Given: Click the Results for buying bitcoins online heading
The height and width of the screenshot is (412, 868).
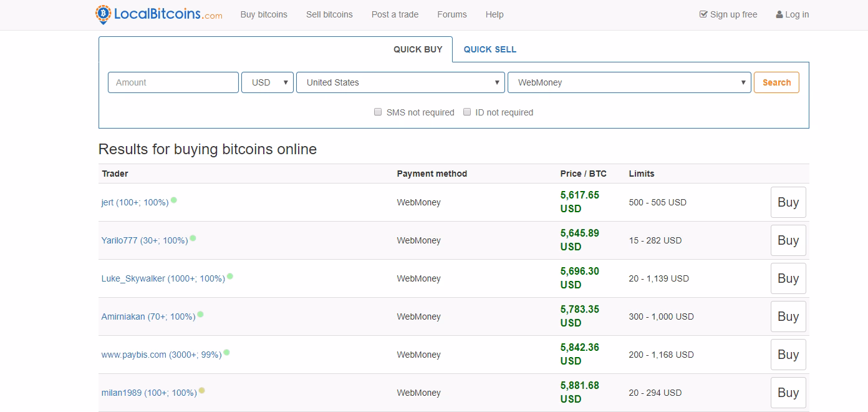Looking at the screenshot, I should (208, 149).
